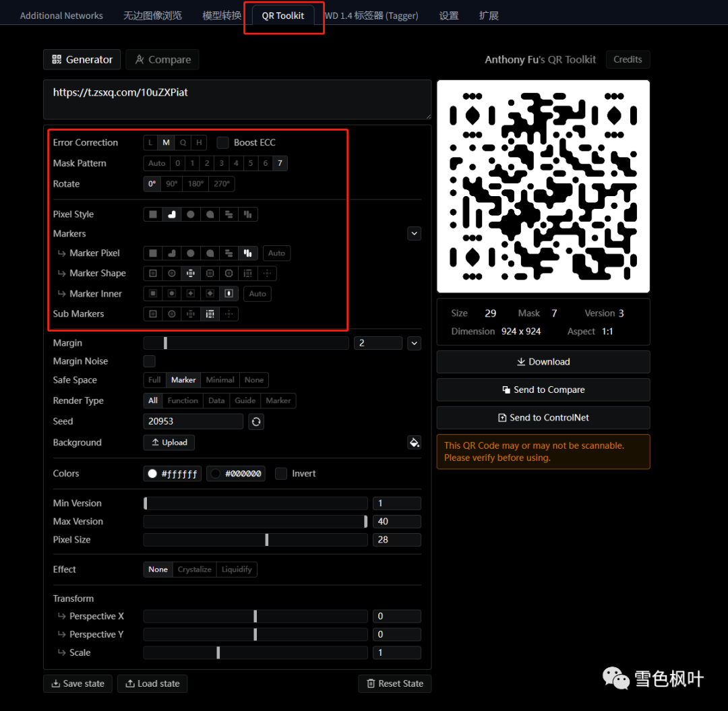Viewport: 728px width, 711px height.
Task: Pick plus-style Marker Shape icon
Action: (x=191, y=274)
